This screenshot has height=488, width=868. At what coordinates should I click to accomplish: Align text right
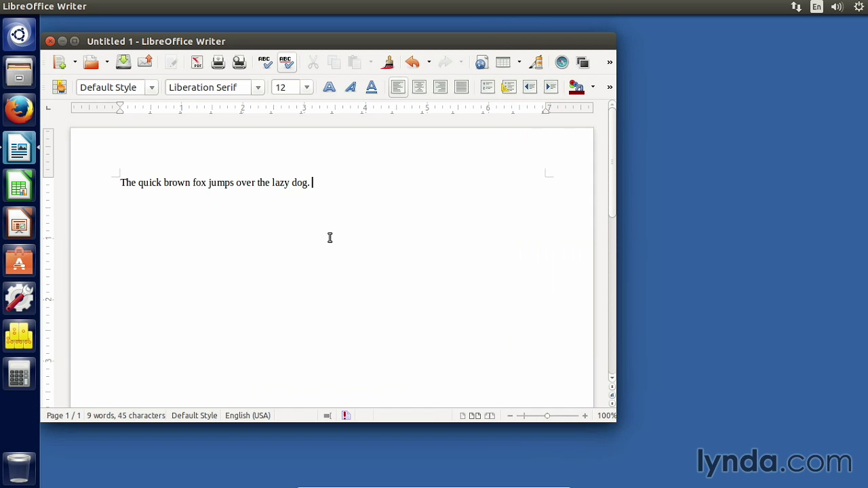(440, 87)
